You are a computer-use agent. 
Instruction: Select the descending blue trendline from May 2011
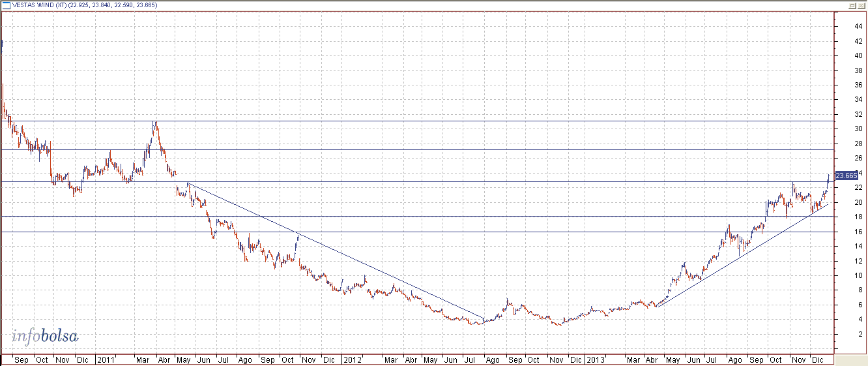tap(336, 251)
